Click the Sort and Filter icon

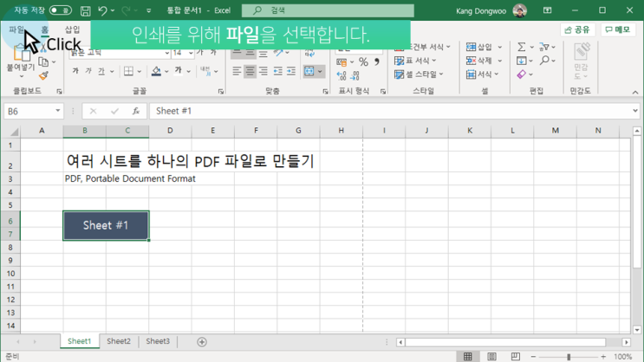point(544,48)
